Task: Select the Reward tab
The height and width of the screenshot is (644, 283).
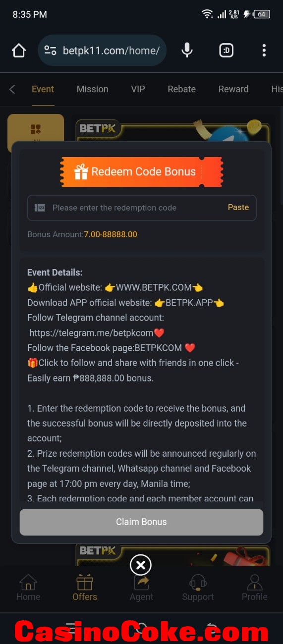Action: coord(233,89)
